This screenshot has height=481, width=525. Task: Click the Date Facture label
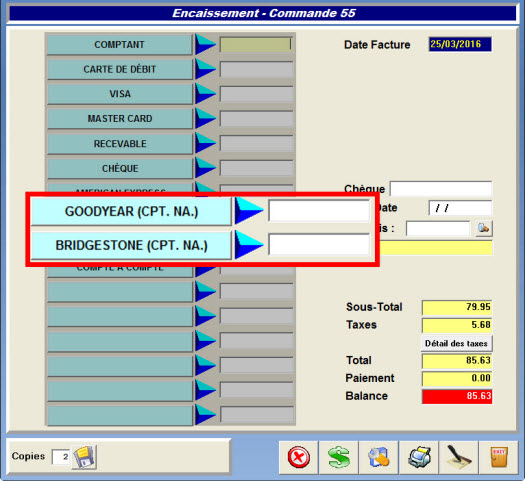(377, 45)
